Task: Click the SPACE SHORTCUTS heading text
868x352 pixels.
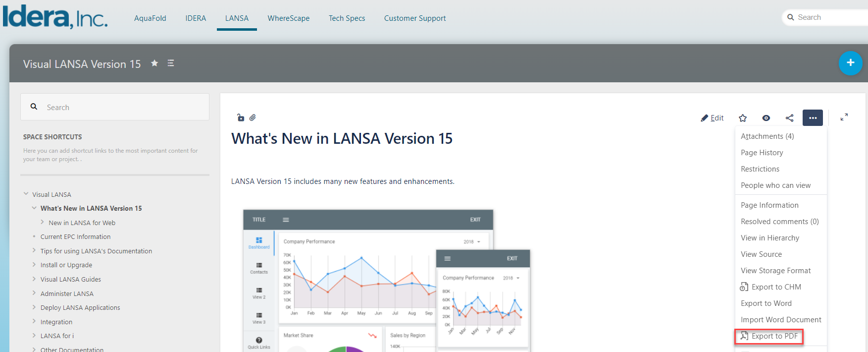Action: [52, 137]
